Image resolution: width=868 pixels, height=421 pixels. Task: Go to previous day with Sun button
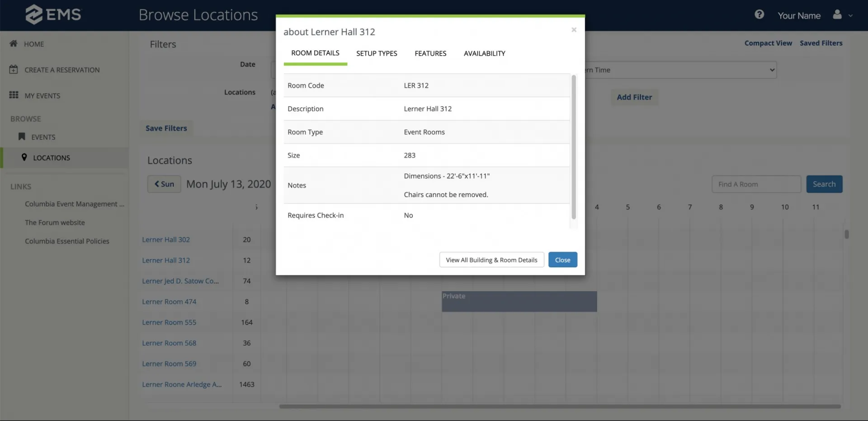pos(164,184)
